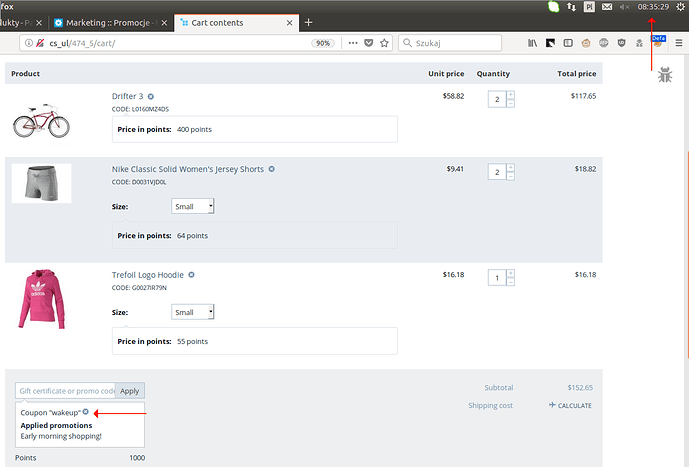Remove Trefoil Logo Hoodie from cart via delete icon

[x=191, y=275]
